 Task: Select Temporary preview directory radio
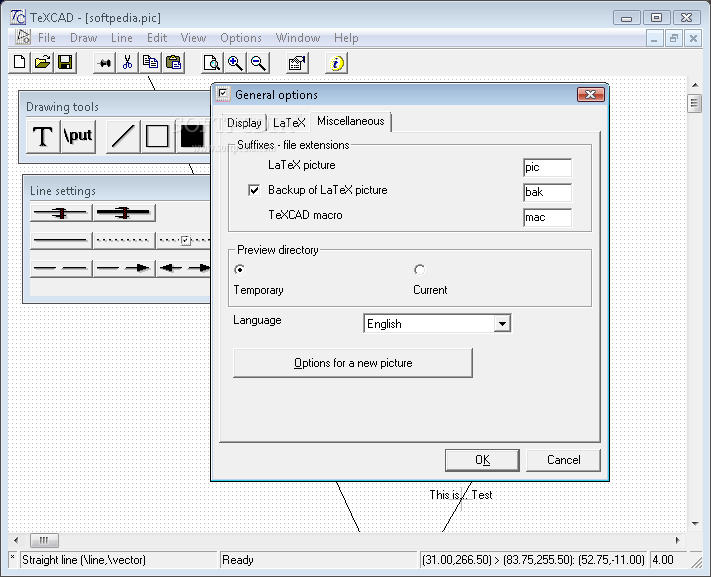click(x=239, y=269)
